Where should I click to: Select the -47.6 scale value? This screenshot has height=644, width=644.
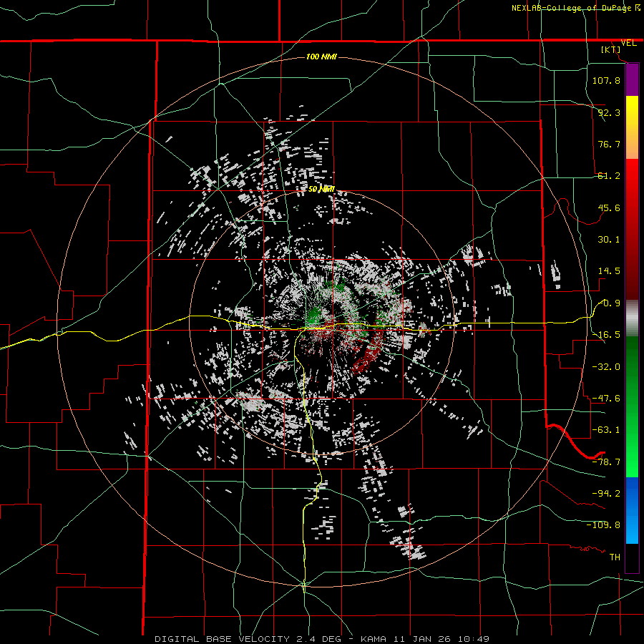pos(606,398)
